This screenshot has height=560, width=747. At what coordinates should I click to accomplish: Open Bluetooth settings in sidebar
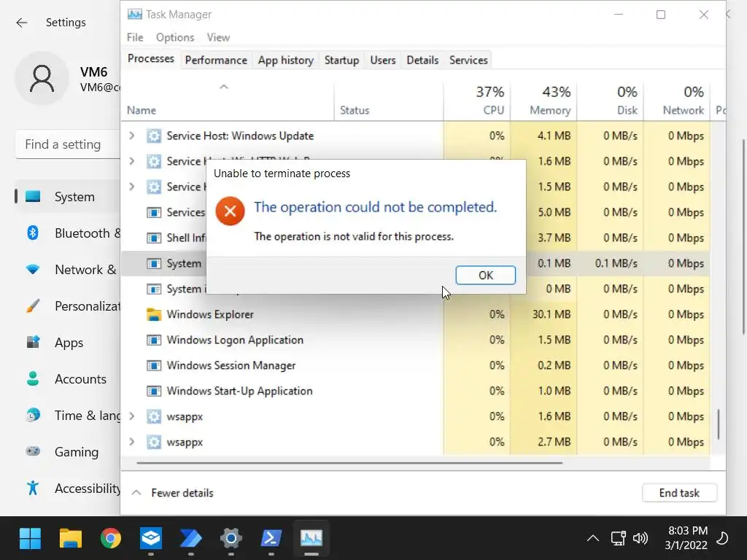(67, 233)
